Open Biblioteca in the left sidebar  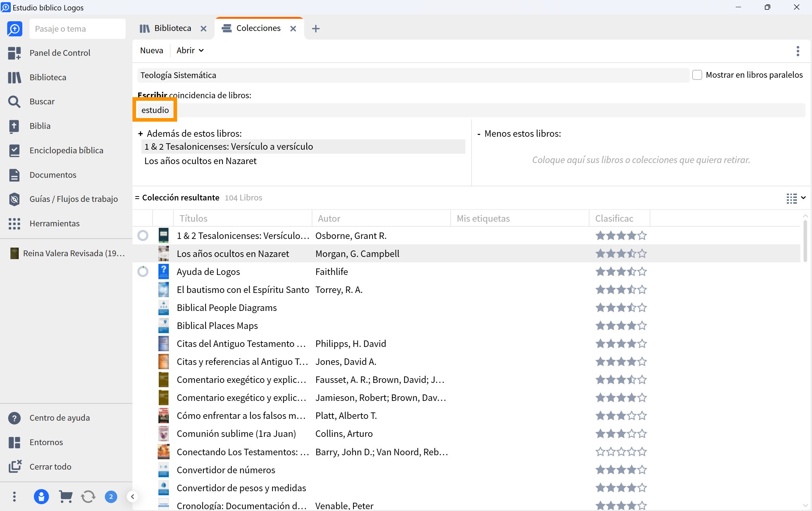(x=48, y=77)
